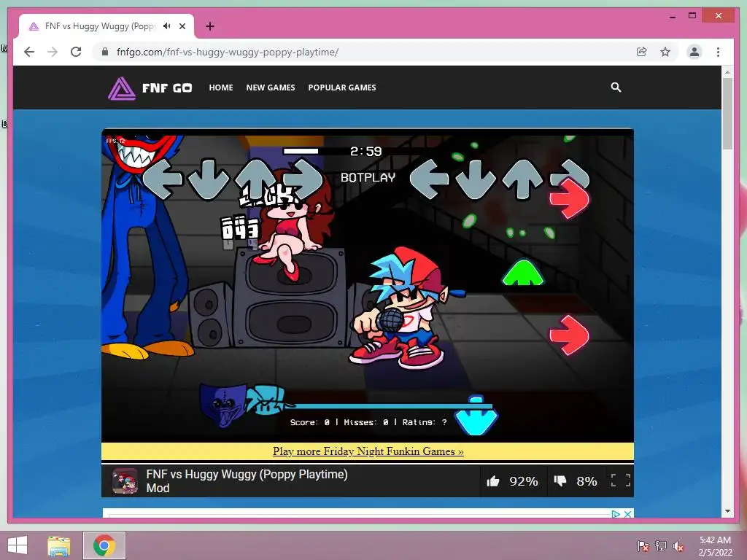This screenshot has width=747, height=560.
Task: Click the network tray icon
Action: tap(661, 545)
